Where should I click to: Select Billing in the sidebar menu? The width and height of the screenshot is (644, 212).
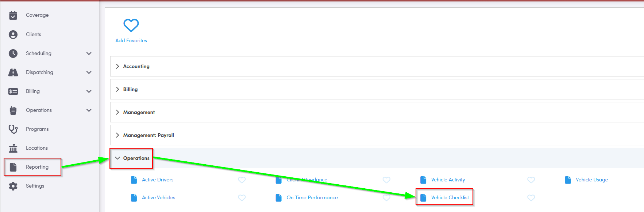[33, 91]
